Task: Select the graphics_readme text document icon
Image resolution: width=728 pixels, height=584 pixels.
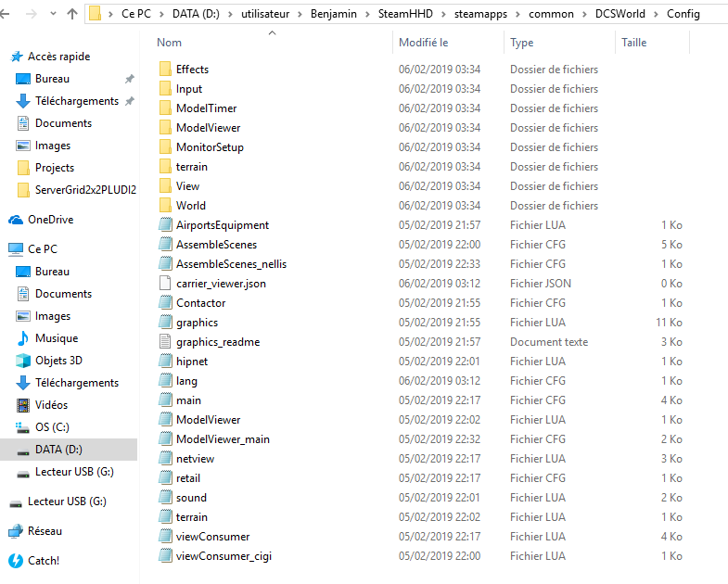Action: point(165,342)
